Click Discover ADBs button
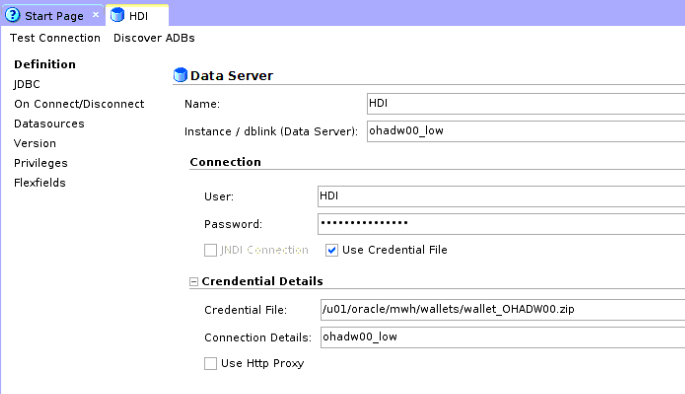This screenshot has width=685, height=394. tap(154, 38)
